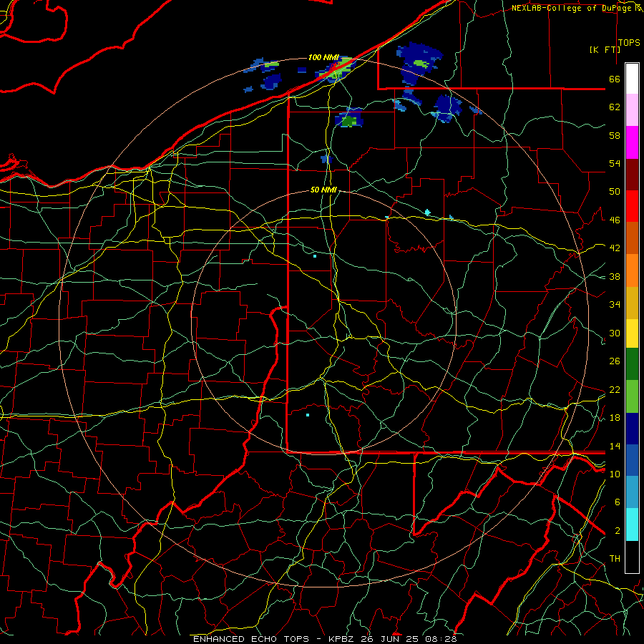Click the "22" legend value
The width and height of the screenshot is (644, 644).
point(615,390)
